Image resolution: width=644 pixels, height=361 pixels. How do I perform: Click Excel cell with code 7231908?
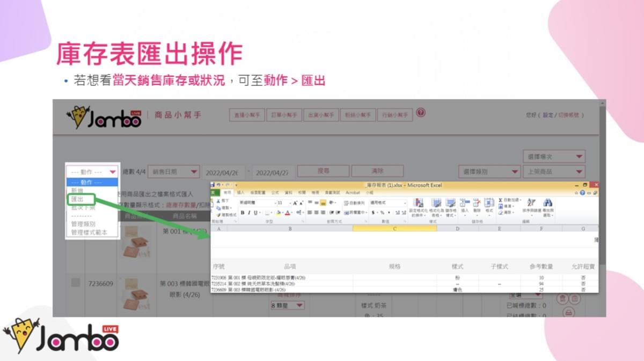(x=219, y=278)
